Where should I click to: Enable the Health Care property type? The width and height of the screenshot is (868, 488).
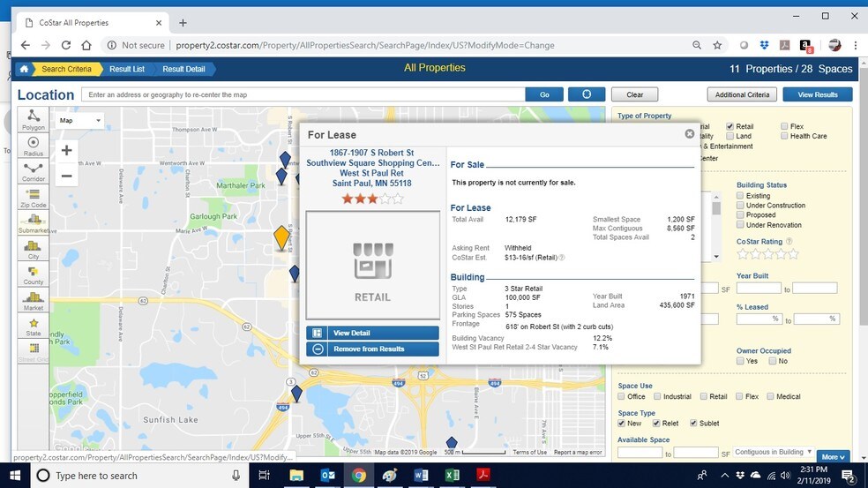pos(785,136)
